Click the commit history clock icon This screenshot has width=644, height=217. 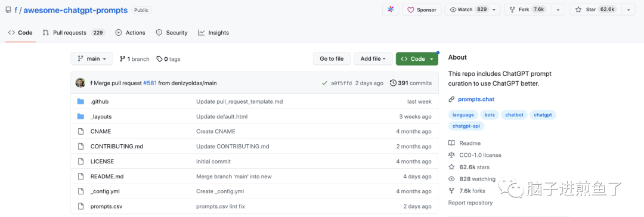(x=393, y=83)
